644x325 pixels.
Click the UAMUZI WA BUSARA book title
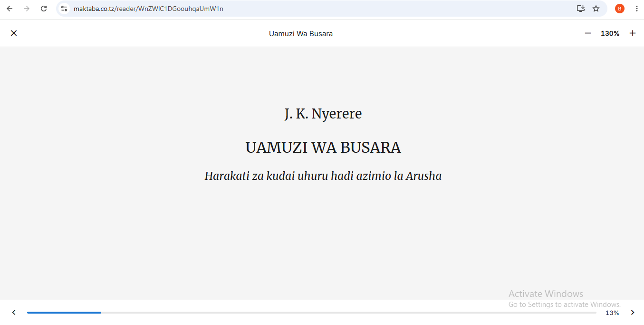pos(323,148)
